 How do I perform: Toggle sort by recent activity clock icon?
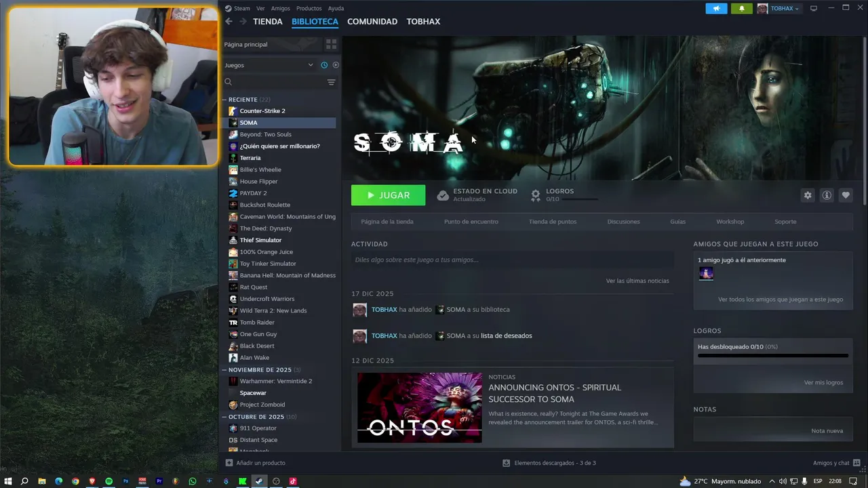point(324,65)
